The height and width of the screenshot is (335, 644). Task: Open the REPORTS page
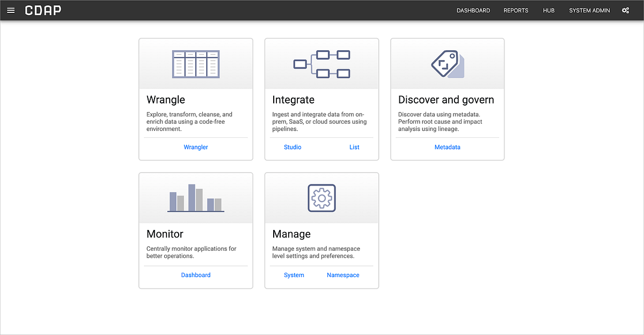pyautogui.click(x=516, y=10)
